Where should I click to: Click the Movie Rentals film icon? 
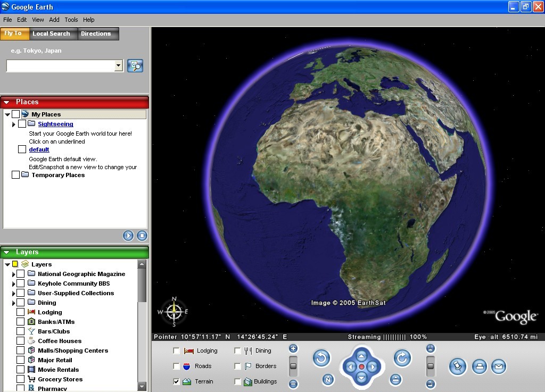click(31, 370)
